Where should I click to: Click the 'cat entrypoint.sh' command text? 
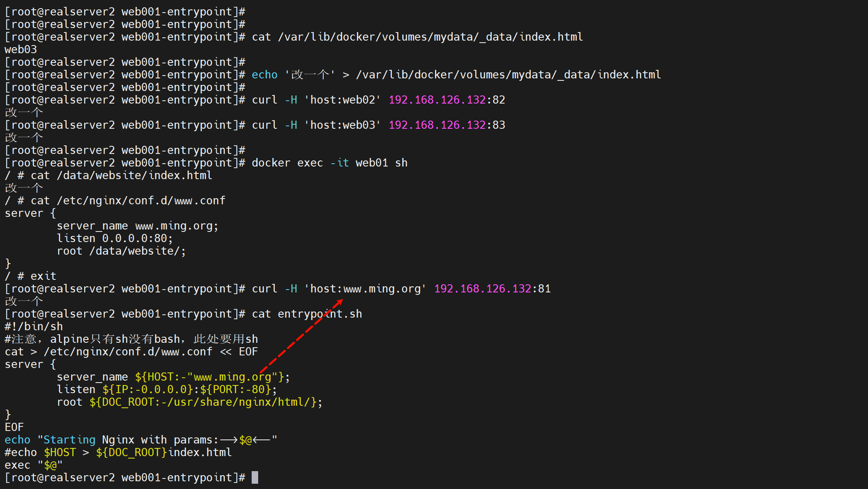[307, 314]
